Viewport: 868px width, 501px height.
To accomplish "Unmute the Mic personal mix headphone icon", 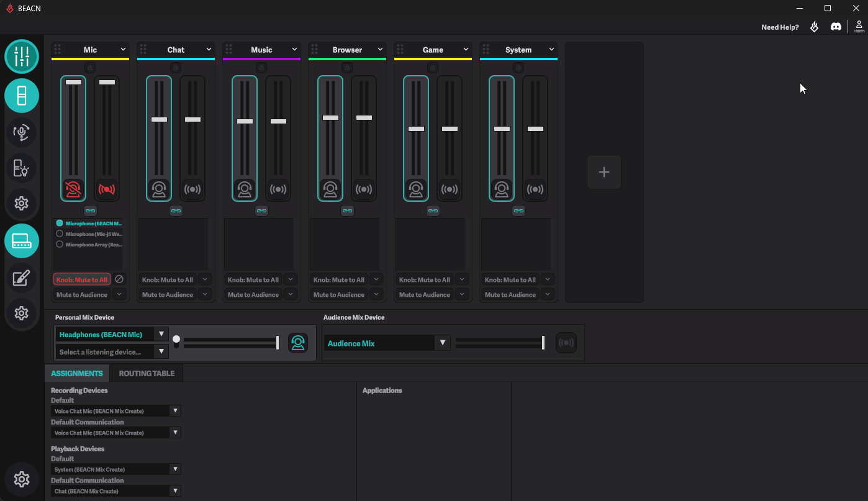I will pos(73,189).
